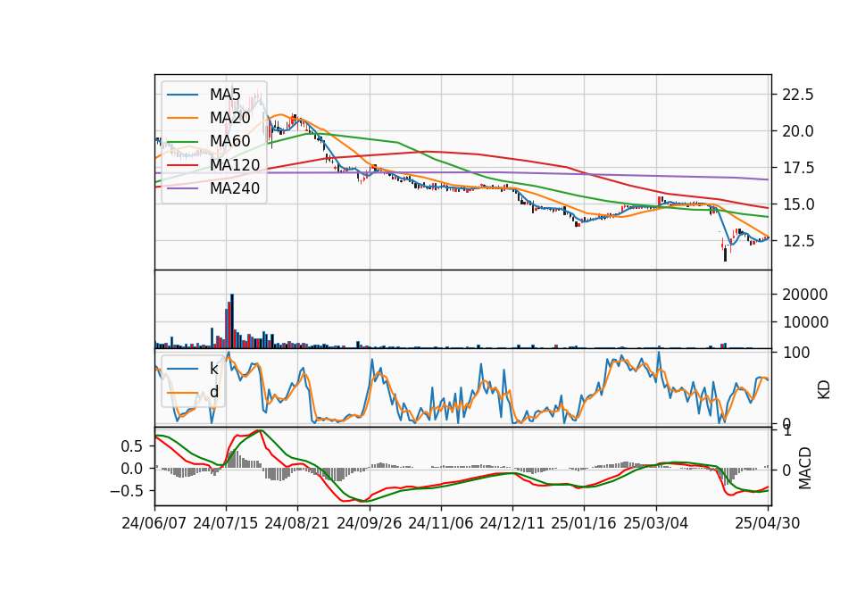The width and height of the screenshot is (857, 616).
Task: Click the MA5 legend label
Action: pyautogui.click(x=225, y=95)
